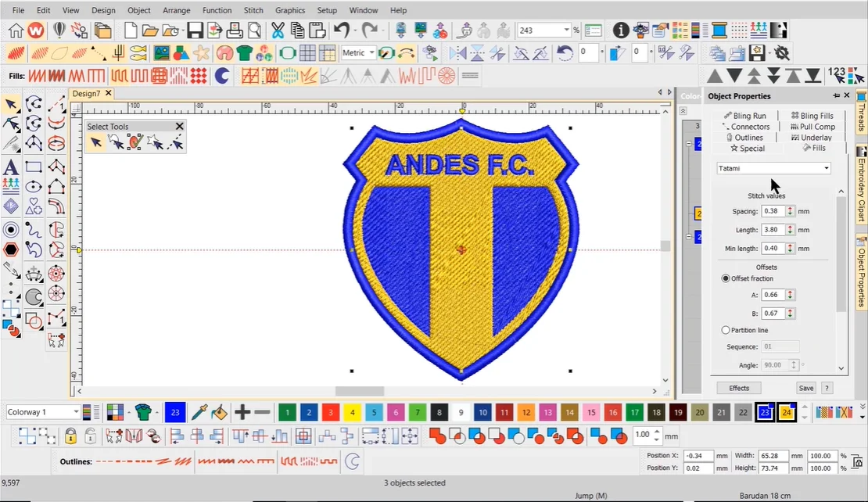
Task: Select red color swatch 3
Action: (x=331, y=412)
